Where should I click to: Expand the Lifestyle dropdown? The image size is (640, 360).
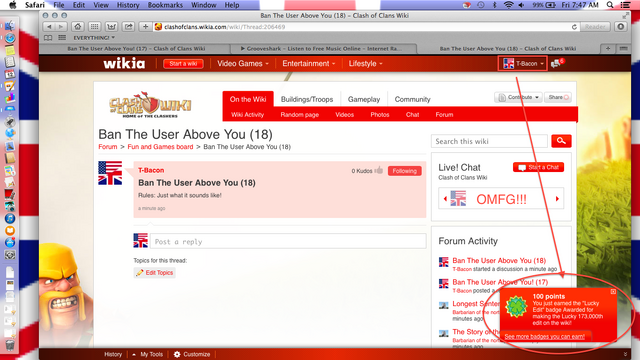365,63
